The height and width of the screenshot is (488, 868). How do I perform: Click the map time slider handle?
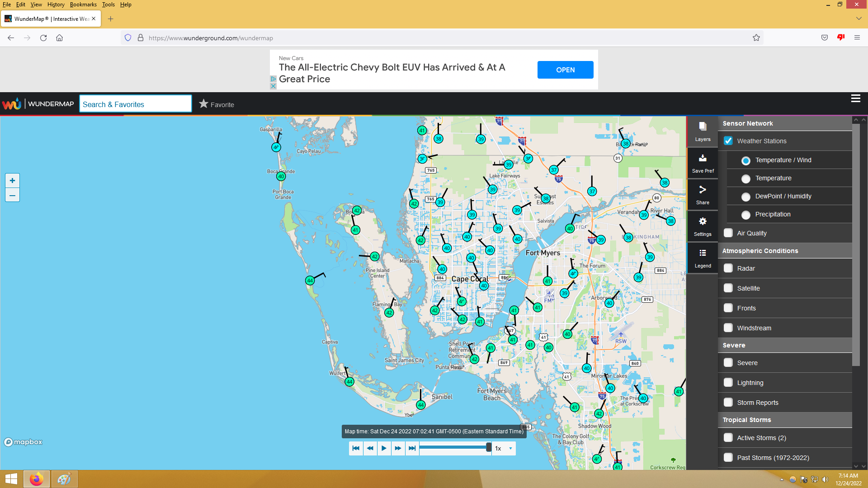[489, 447]
